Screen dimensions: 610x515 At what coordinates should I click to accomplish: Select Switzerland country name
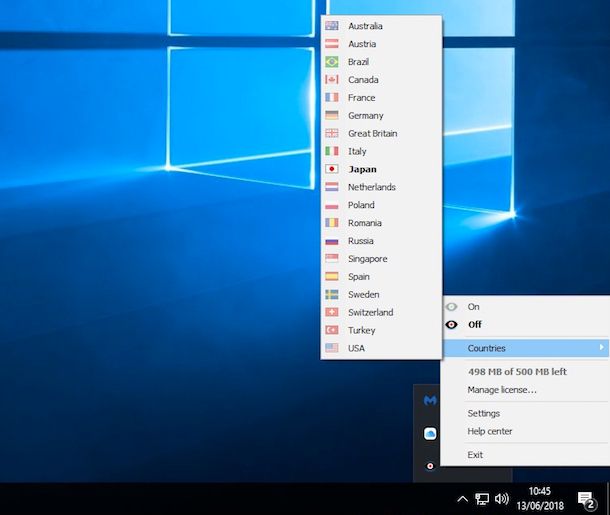[x=371, y=312]
